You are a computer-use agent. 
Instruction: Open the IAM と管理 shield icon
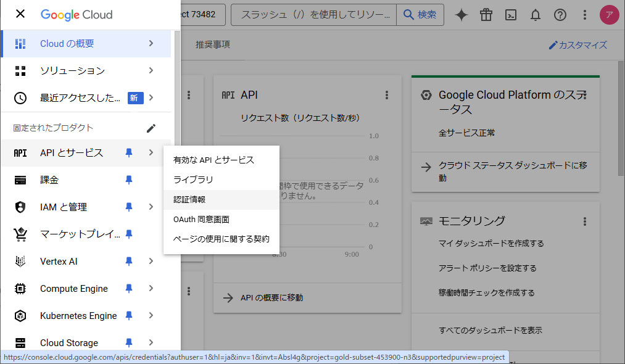20,207
